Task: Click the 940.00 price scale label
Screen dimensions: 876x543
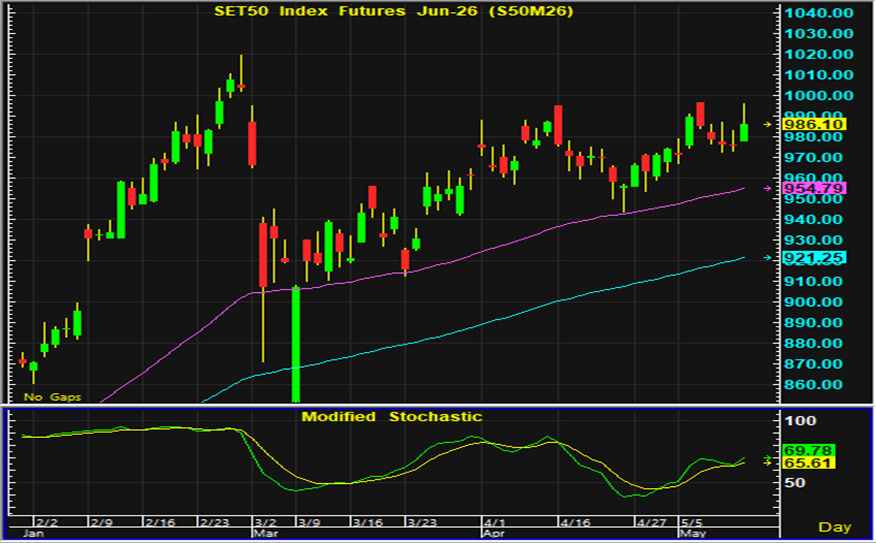Action: (x=813, y=220)
